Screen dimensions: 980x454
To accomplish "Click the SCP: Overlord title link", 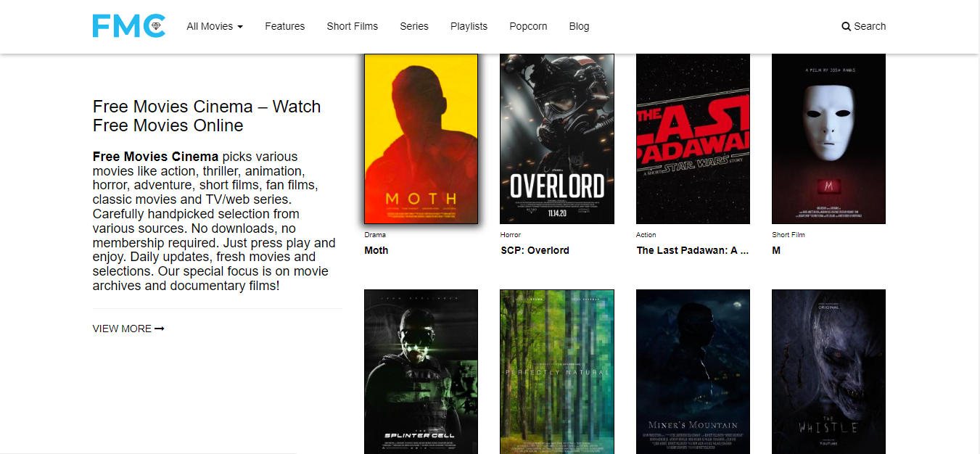I will point(535,250).
